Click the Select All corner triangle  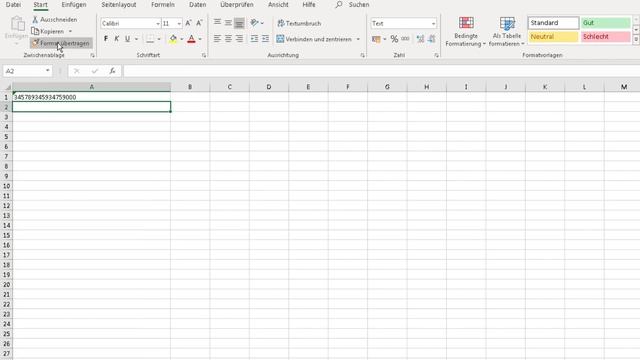[x=7, y=87]
